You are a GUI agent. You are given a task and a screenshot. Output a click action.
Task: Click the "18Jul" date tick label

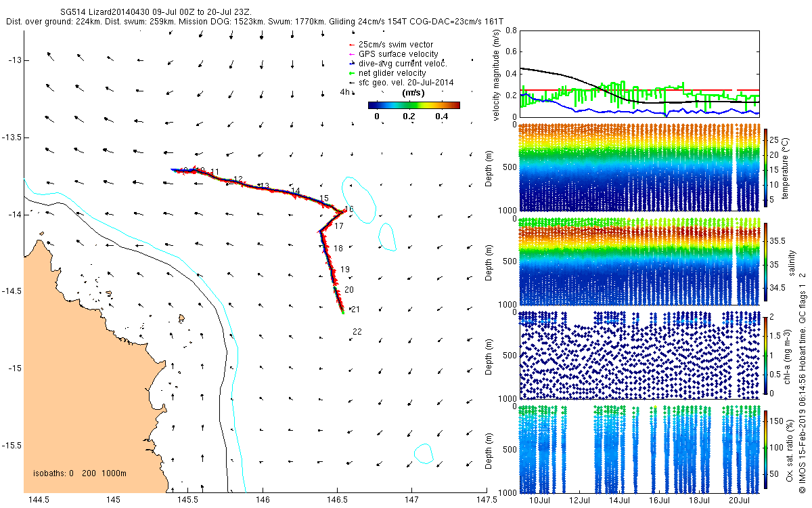[700, 500]
